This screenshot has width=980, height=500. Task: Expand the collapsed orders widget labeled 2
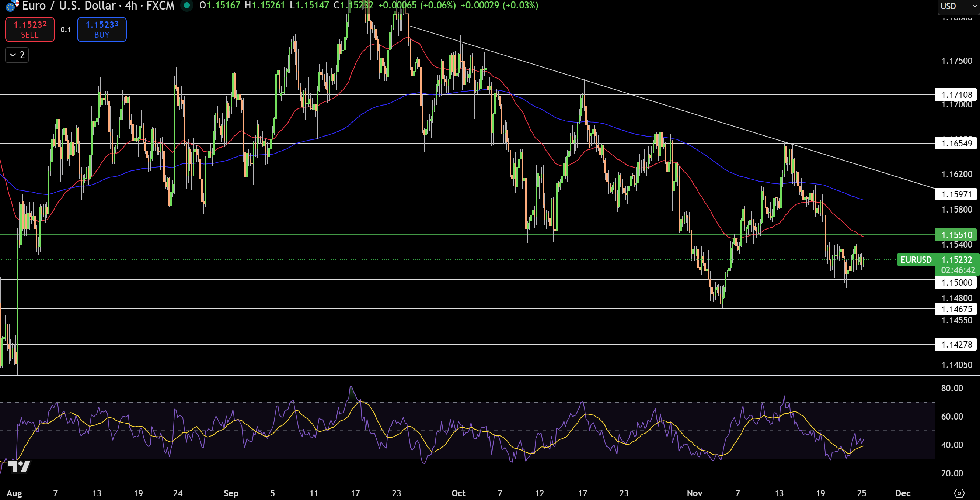(16, 55)
